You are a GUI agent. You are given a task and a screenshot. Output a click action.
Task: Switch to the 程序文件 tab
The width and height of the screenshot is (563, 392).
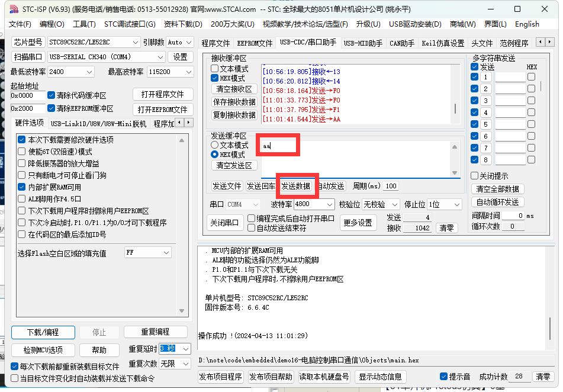point(215,43)
